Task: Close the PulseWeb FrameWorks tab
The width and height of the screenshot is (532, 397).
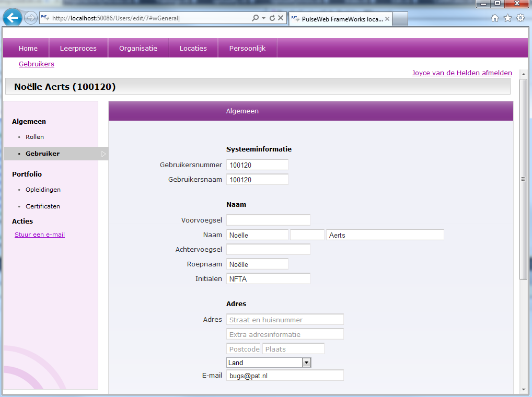Action: [x=387, y=19]
